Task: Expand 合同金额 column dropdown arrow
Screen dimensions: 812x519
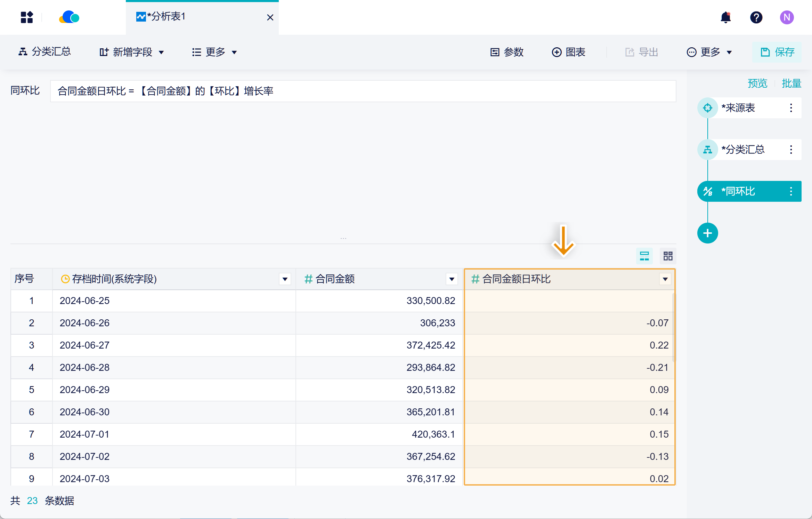Action: coord(452,279)
